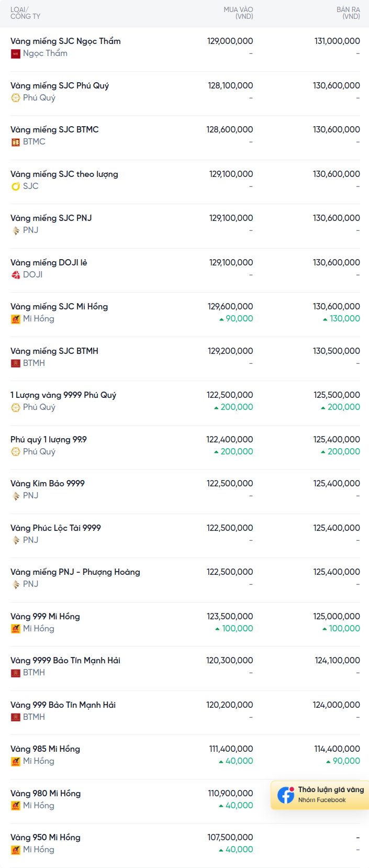This screenshot has height=868, width=369.
Task: Click the red DOJI logo icon
Action: pyautogui.click(x=16, y=275)
